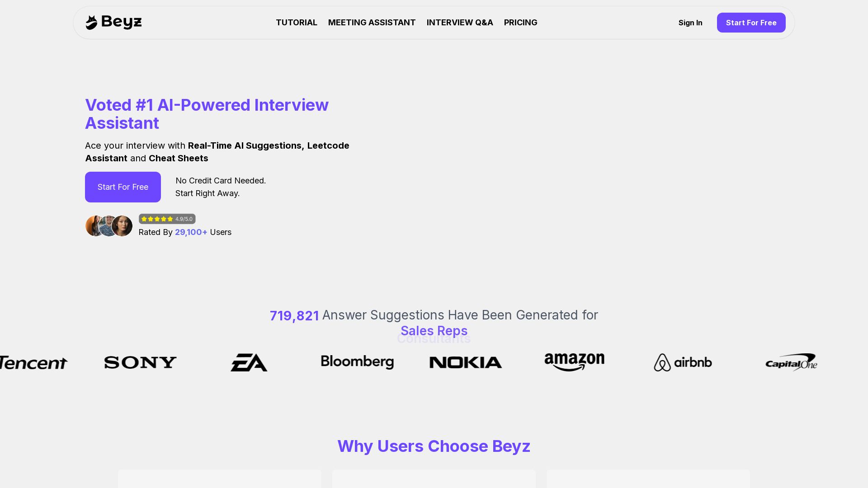Viewport: 868px width, 488px height.
Task: Click the Why Users Choose Beyz heading
Action: point(434,446)
